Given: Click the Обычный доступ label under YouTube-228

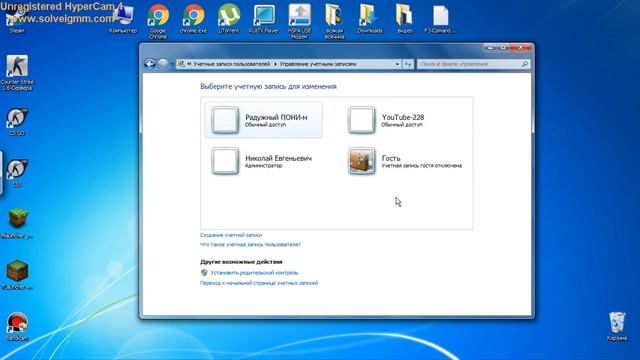Looking at the screenshot, I should click(402, 125).
